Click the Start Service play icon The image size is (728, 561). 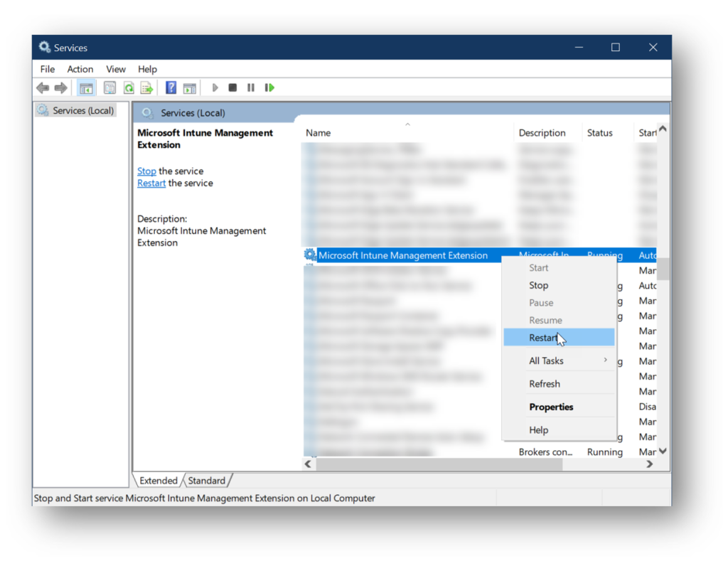[215, 87]
